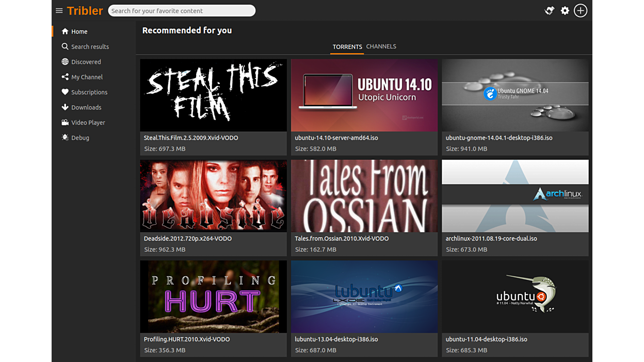The height and width of the screenshot is (362, 644).
Task: Toggle the hamburger menu icon
Action: point(59,11)
